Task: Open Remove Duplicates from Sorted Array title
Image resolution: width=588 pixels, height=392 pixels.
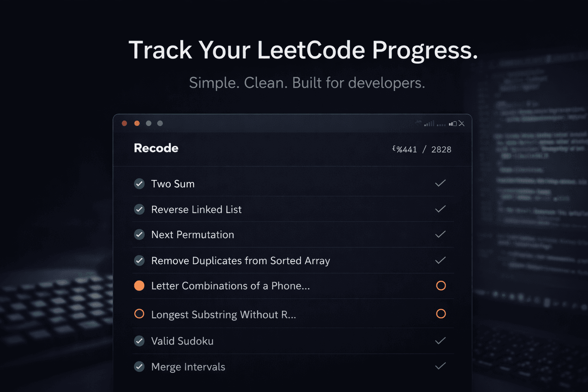Action: tap(240, 261)
